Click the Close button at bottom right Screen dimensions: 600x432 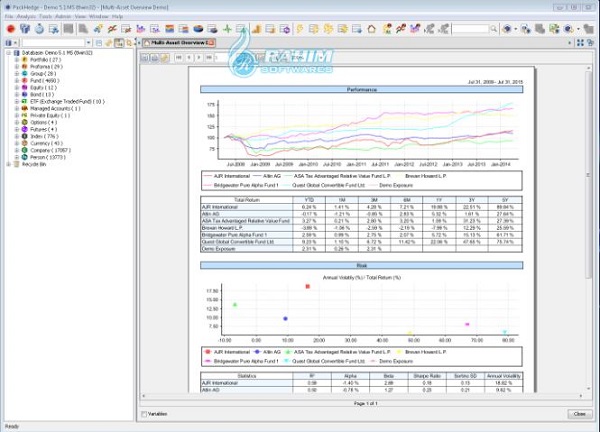coord(579,414)
